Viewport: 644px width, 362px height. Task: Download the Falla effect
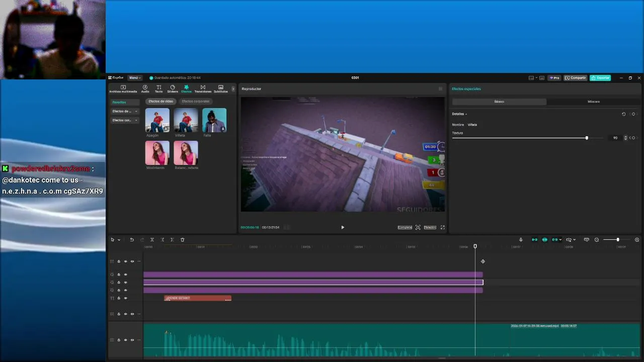pos(223,129)
